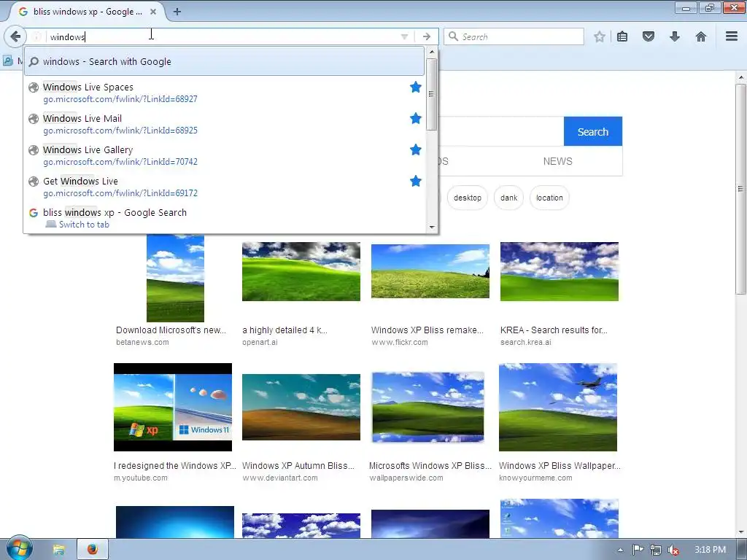Click the autocomplete list scroll up arrow
The height and width of the screenshot is (560, 747).
tap(432, 52)
